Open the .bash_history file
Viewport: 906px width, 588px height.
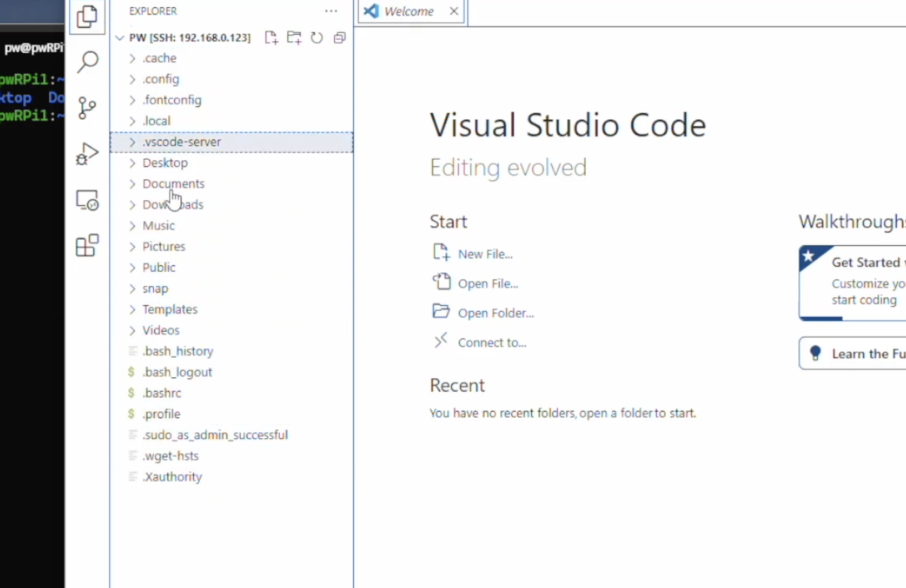click(x=231, y=351)
